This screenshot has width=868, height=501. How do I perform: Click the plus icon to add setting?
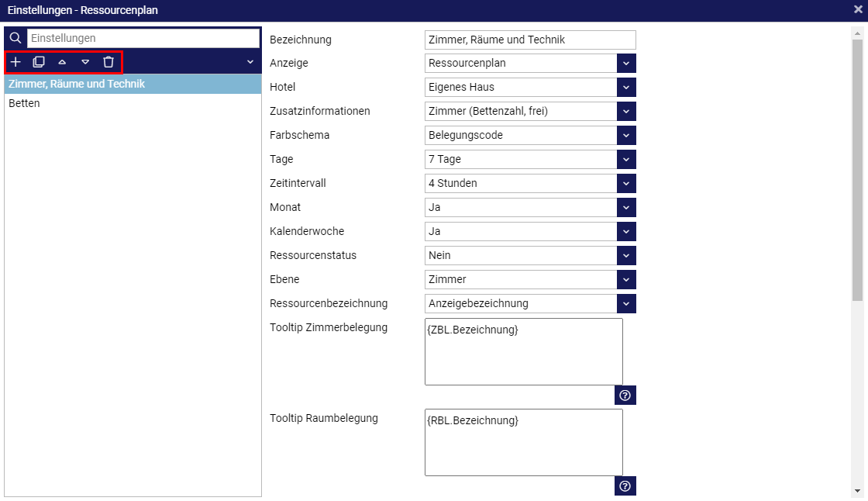pyautogui.click(x=15, y=62)
